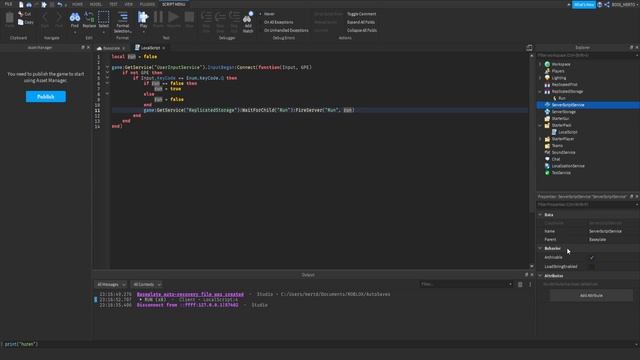Viewport: 640px width, 360px height.
Task: Click the What's New button
Action: [x=584, y=4]
